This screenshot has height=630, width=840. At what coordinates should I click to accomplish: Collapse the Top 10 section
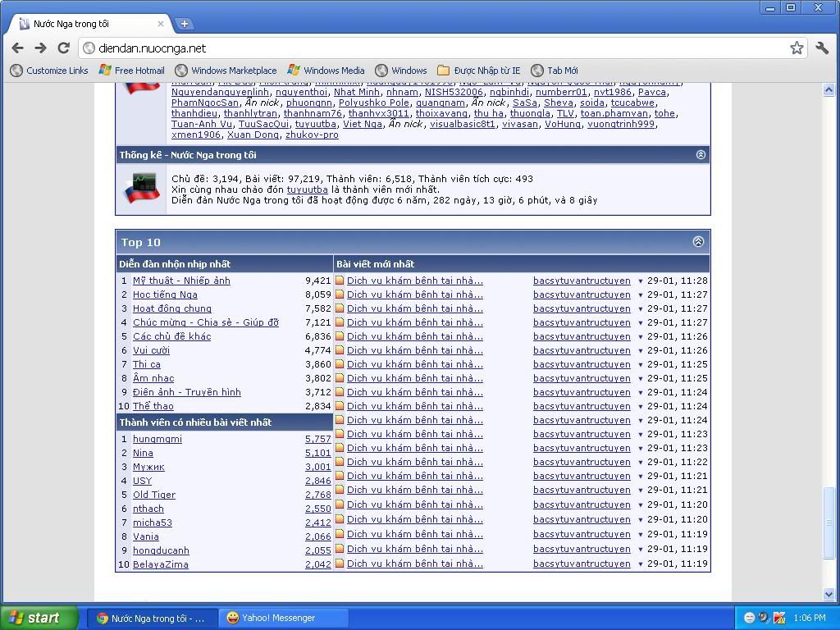[698, 242]
